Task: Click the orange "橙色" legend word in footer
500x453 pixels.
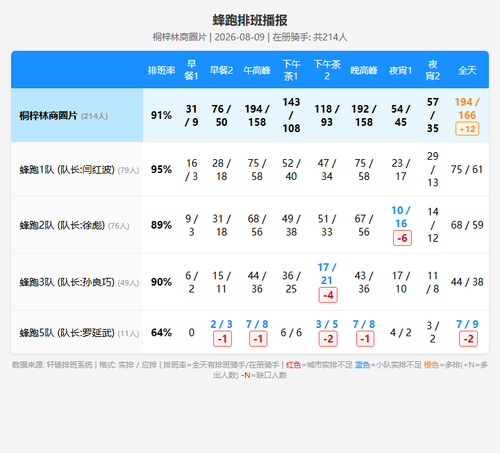Action: pos(431,365)
